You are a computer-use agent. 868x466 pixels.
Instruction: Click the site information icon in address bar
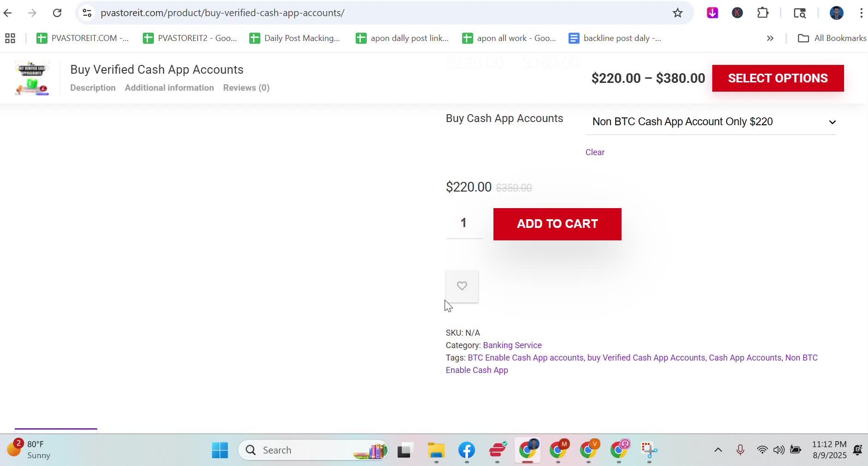point(87,13)
